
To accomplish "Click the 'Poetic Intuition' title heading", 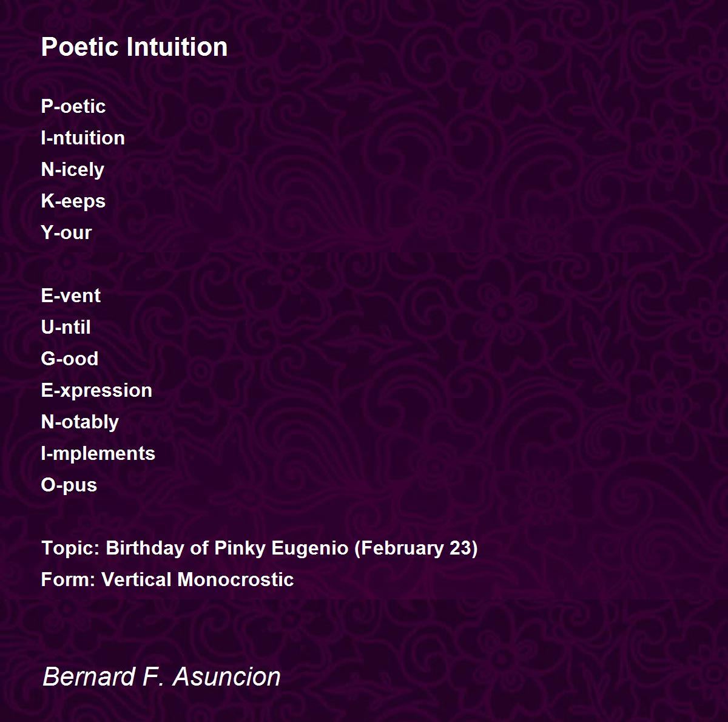I will click(134, 47).
